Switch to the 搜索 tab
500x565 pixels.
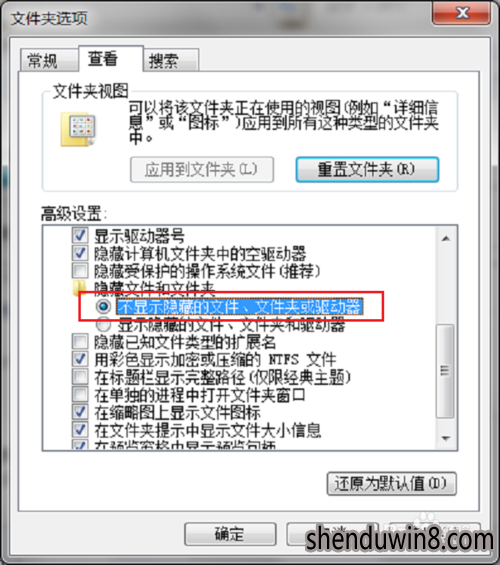pyautogui.click(x=171, y=60)
